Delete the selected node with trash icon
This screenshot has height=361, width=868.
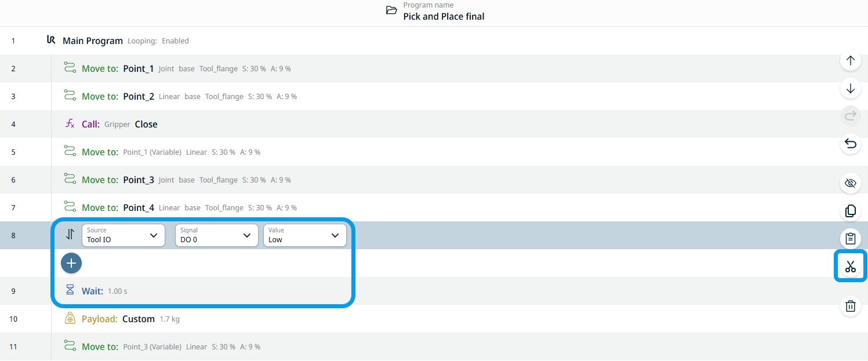pyautogui.click(x=850, y=305)
